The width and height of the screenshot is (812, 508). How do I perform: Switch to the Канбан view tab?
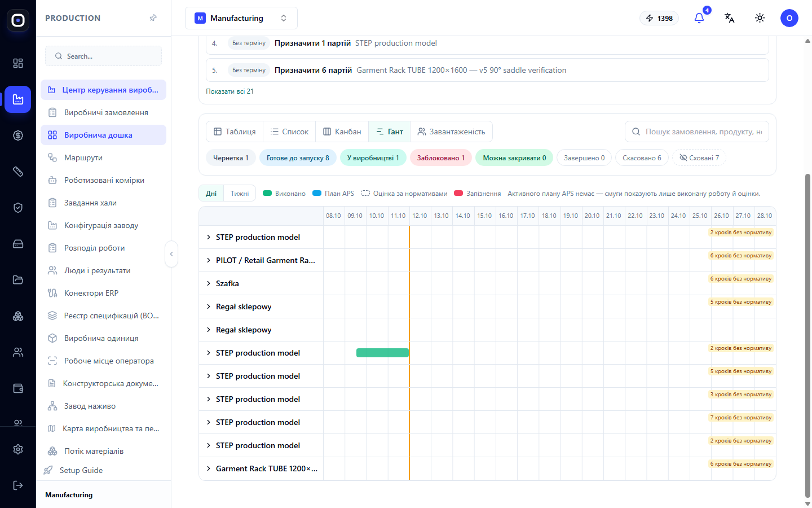tap(342, 132)
